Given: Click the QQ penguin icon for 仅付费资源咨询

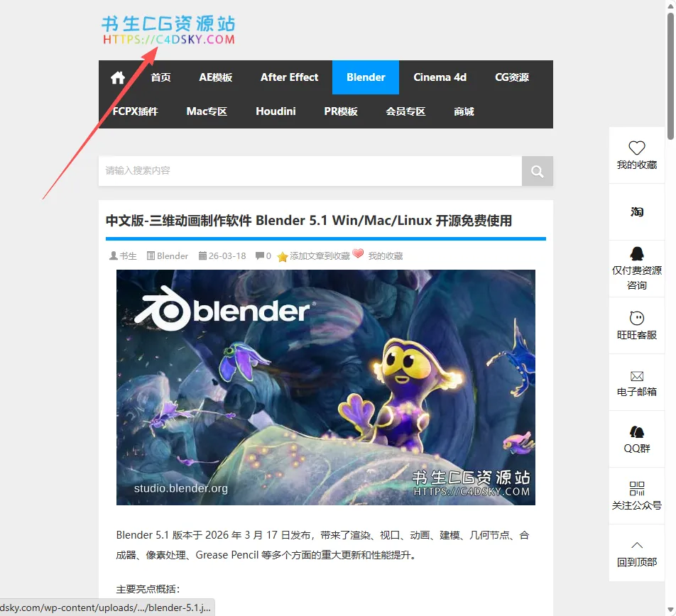Looking at the screenshot, I should (637, 254).
